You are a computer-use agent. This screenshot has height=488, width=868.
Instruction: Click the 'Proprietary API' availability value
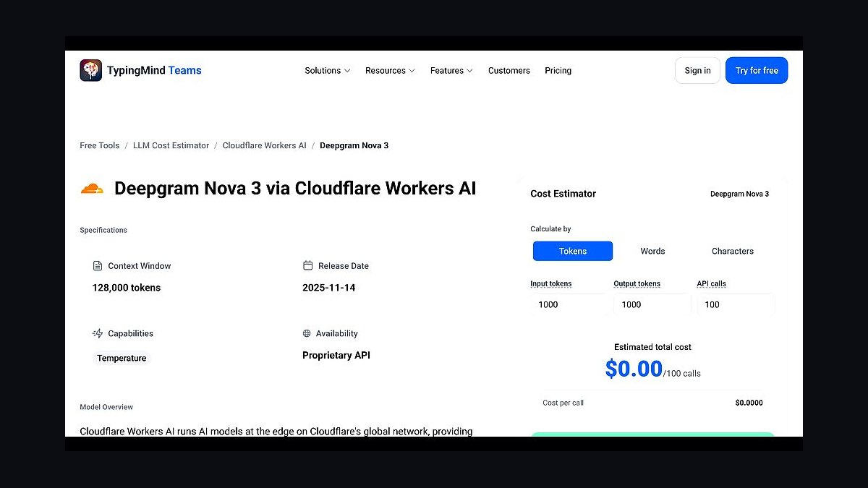click(x=336, y=355)
